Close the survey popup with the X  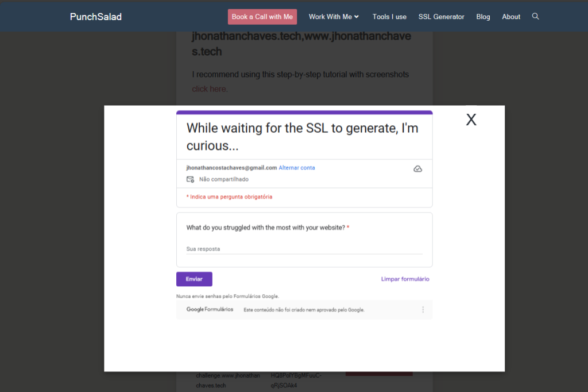pyautogui.click(x=471, y=120)
